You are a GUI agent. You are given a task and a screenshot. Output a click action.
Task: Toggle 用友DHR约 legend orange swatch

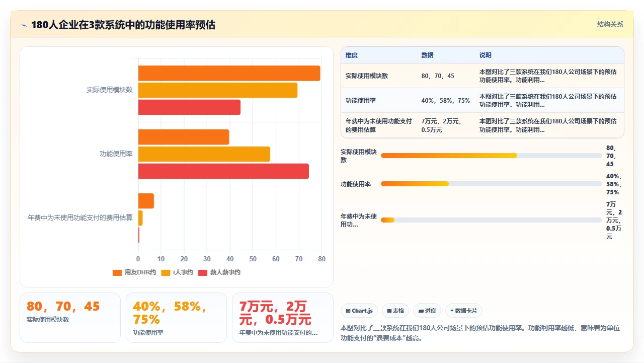click(x=117, y=272)
